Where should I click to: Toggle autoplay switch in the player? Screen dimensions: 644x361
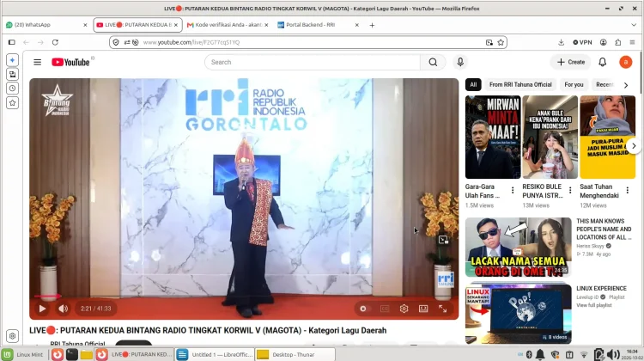(363, 309)
